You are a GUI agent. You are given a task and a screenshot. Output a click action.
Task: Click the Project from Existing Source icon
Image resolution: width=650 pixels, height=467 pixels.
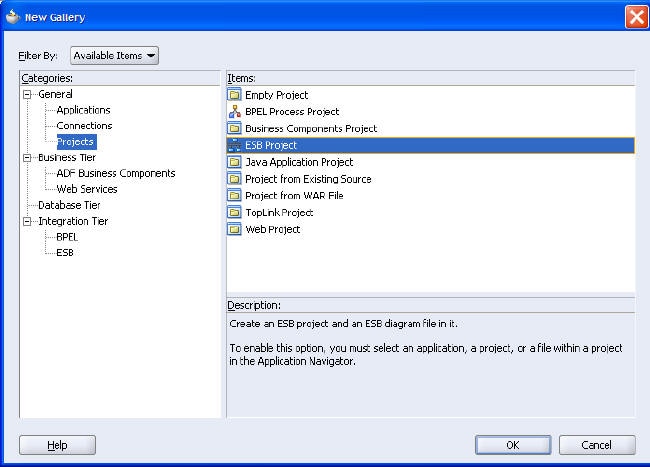coord(234,179)
